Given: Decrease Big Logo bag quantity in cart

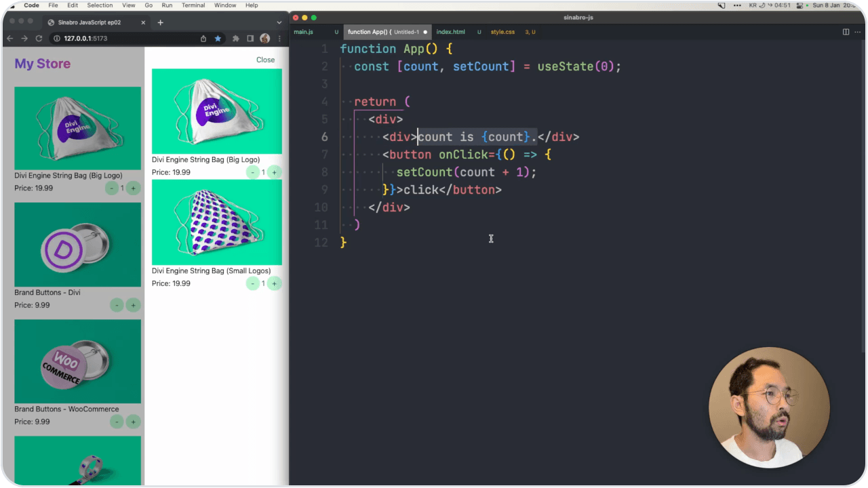Looking at the screenshot, I should click(x=253, y=172).
